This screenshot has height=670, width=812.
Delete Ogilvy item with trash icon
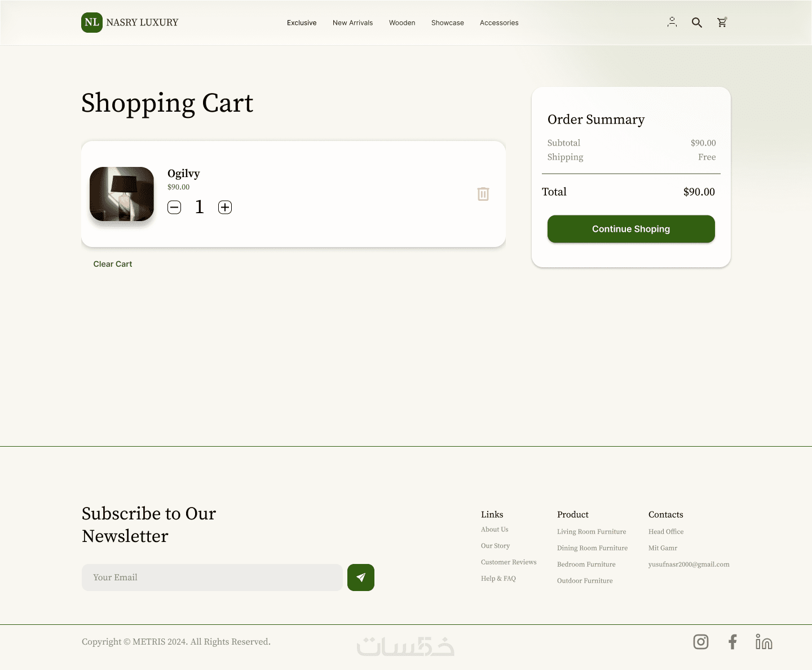(483, 194)
